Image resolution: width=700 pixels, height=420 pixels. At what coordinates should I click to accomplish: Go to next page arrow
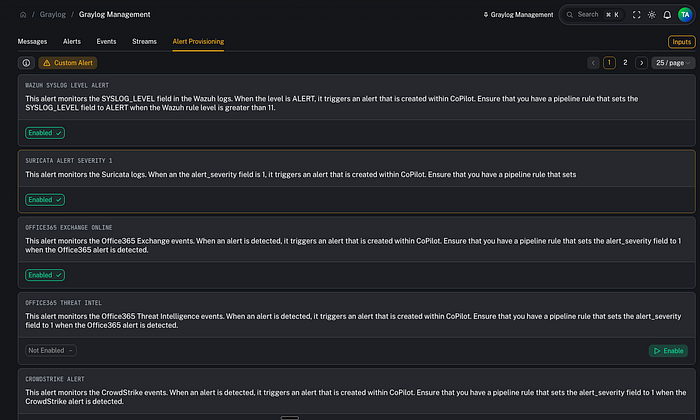click(642, 63)
